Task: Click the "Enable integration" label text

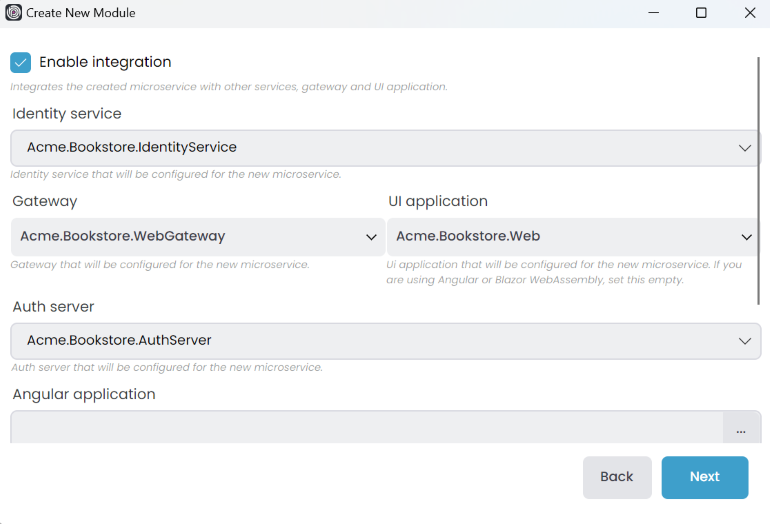Action: pos(105,62)
